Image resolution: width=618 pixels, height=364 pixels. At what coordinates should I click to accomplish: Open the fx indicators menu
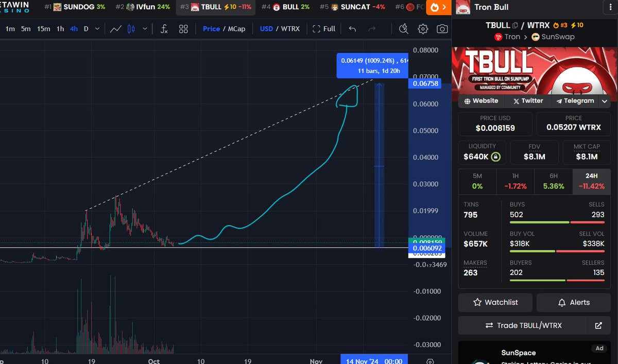tap(164, 29)
